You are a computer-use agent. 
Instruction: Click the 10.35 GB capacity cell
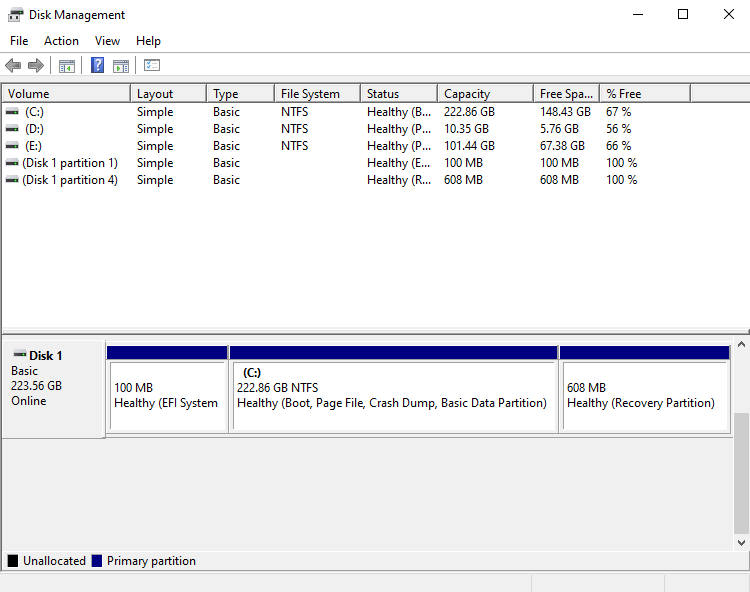point(466,129)
